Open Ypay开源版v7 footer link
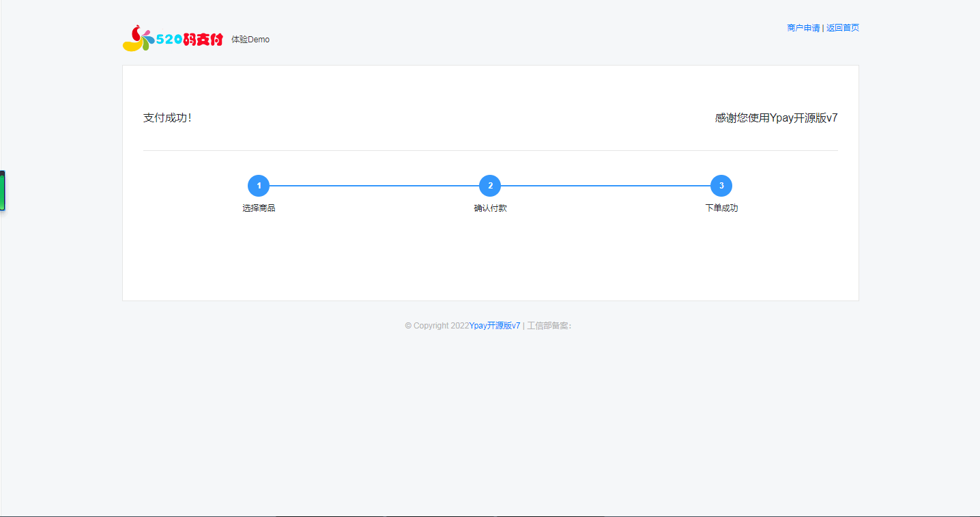 pos(495,326)
